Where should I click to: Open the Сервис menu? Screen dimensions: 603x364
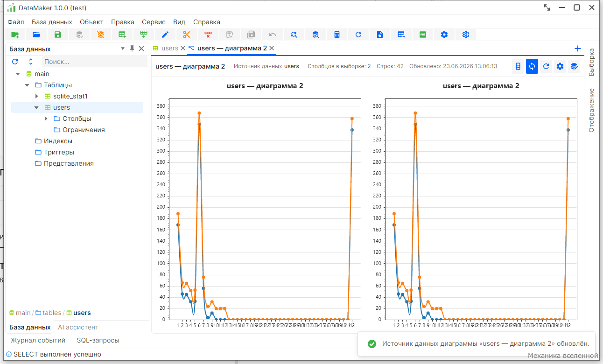pos(154,22)
